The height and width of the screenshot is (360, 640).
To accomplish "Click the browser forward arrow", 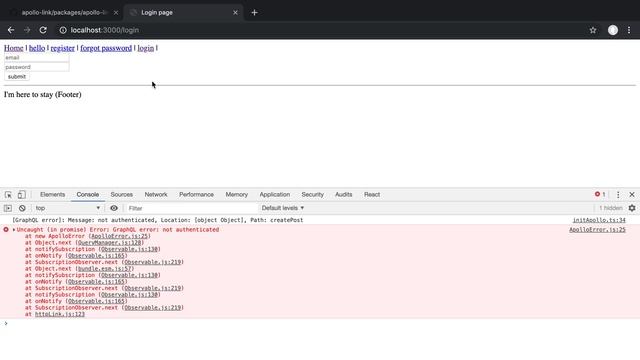I will pyautogui.click(x=27, y=30).
